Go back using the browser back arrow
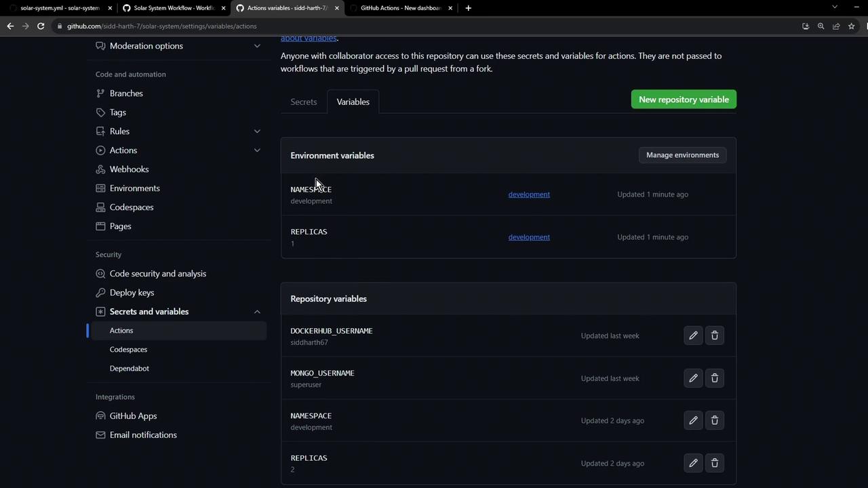The height and width of the screenshot is (488, 868). click(x=10, y=26)
